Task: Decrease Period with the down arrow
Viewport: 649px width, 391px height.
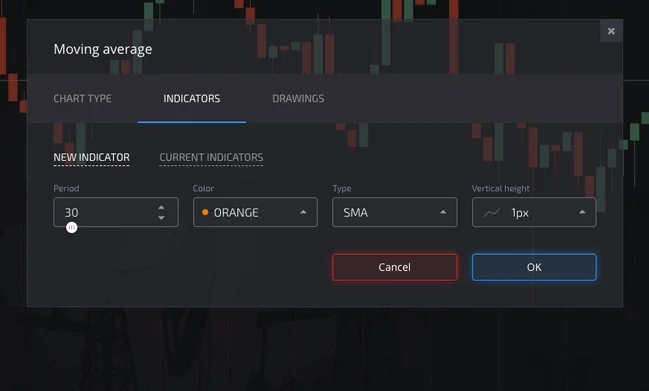Action: click(161, 218)
